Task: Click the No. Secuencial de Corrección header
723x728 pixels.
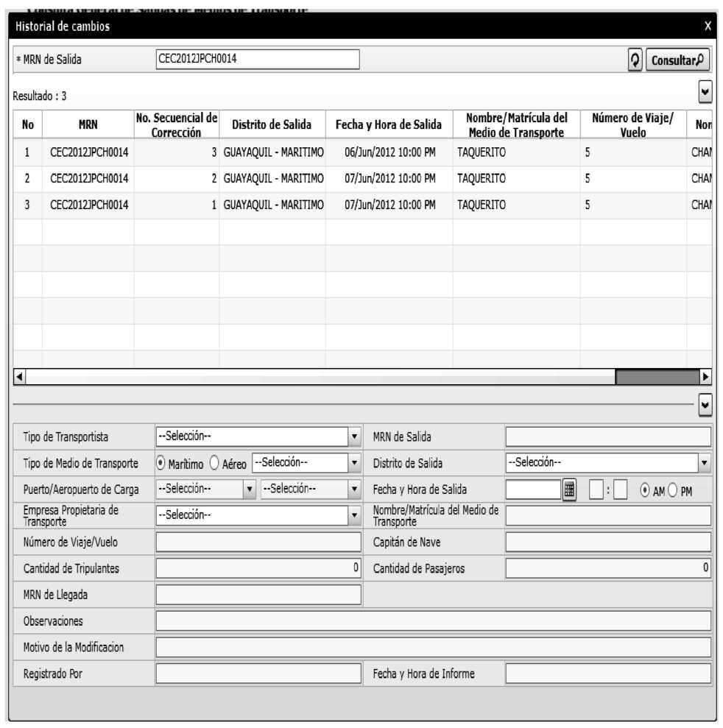Action: coord(177,124)
